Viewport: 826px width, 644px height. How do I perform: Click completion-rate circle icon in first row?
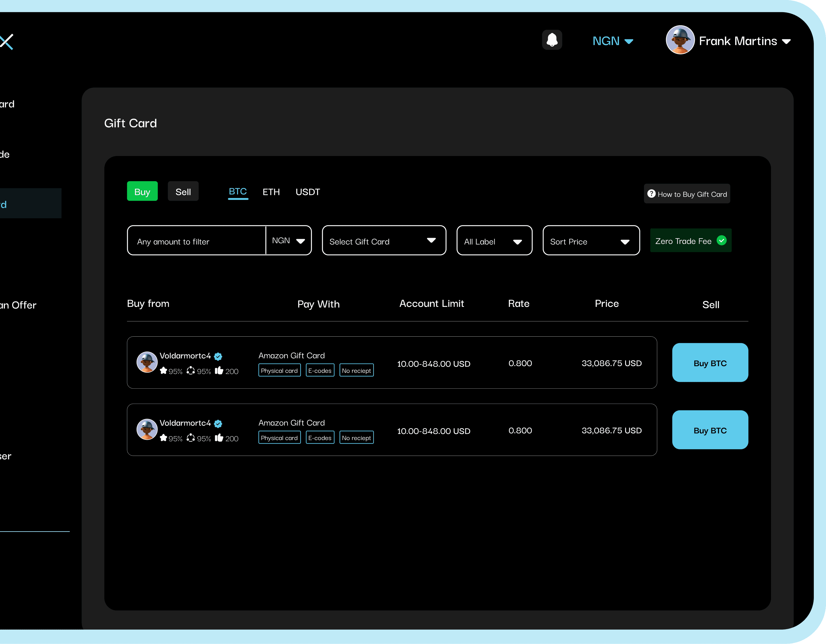(x=191, y=370)
